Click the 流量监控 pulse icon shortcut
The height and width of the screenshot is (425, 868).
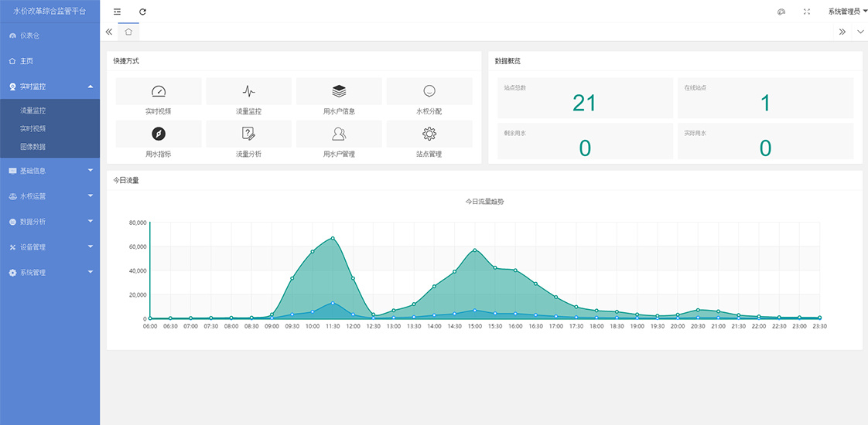point(248,91)
